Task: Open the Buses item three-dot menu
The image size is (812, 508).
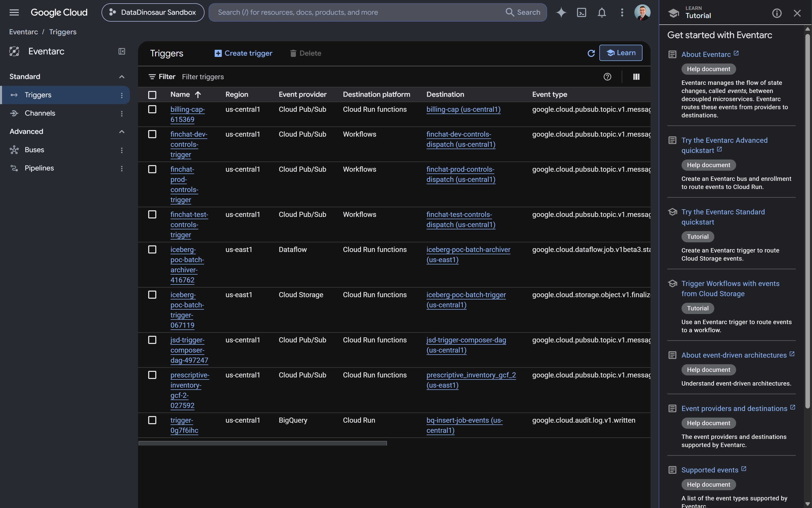Action: click(x=122, y=150)
